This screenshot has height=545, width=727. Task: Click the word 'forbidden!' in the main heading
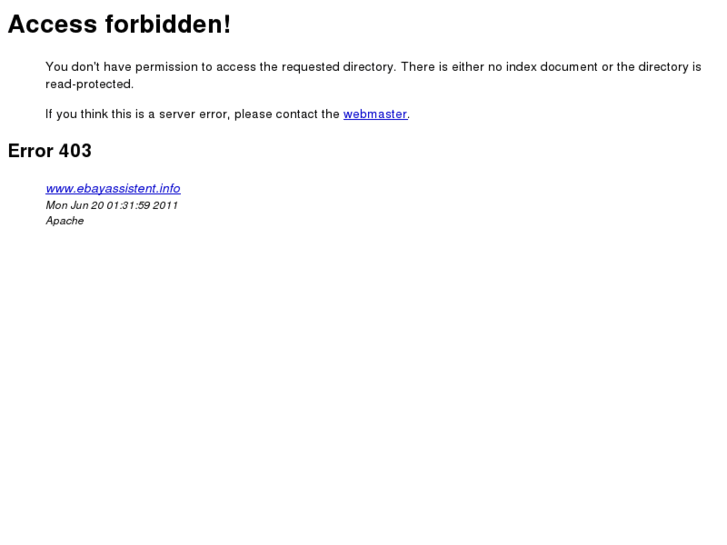pyautogui.click(x=168, y=24)
